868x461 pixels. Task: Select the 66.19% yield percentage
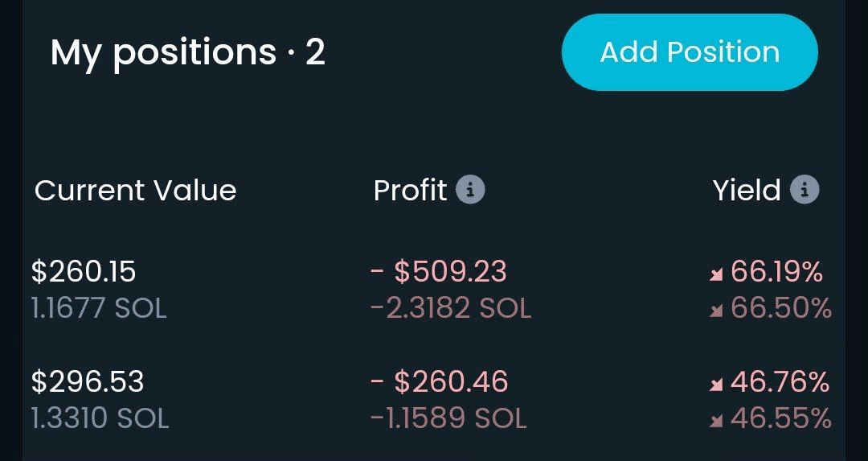[x=776, y=271]
